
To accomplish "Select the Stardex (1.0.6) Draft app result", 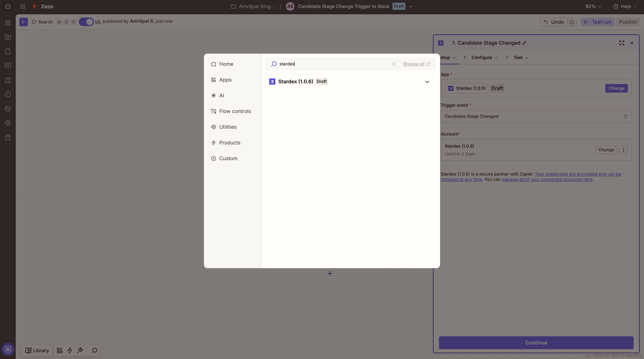I will pos(350,82).
